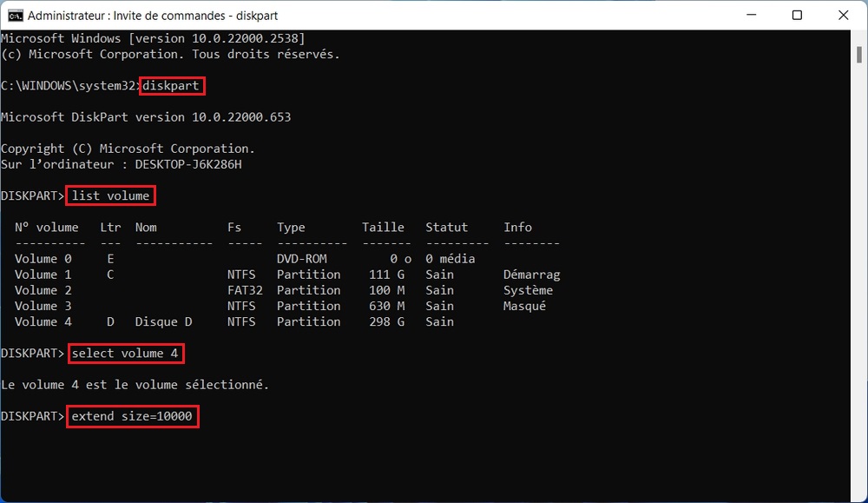Click the 'Taille' column header
This screenshot has width=868, height=503.
(383, 228)
